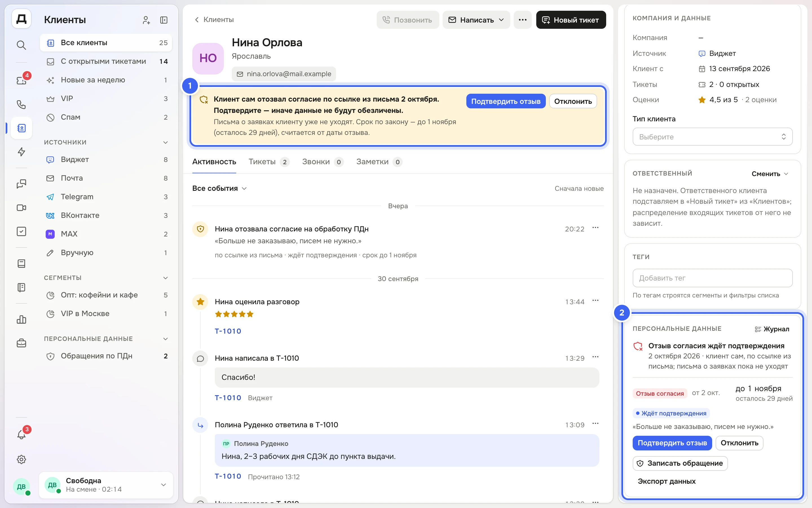Click Экспорт данных
The image size is (812, 508).
(667, 481)
